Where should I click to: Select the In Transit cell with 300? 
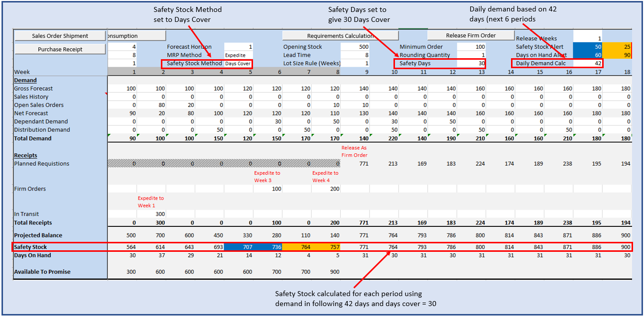151,214
